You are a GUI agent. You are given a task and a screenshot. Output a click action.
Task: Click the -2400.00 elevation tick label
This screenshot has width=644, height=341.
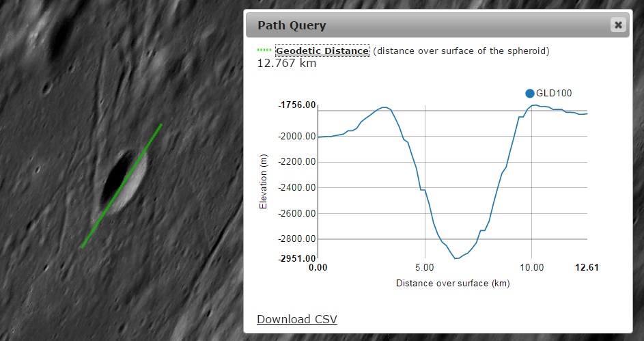[x=297, y=187]
